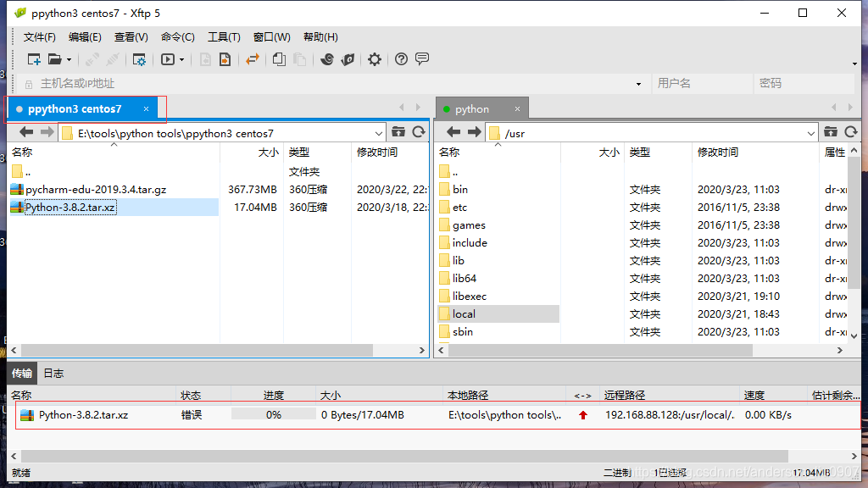Open the 查看(V) menu
This screenshot has height=488, width=868.
pyautogui.click(x=131, y=37)
